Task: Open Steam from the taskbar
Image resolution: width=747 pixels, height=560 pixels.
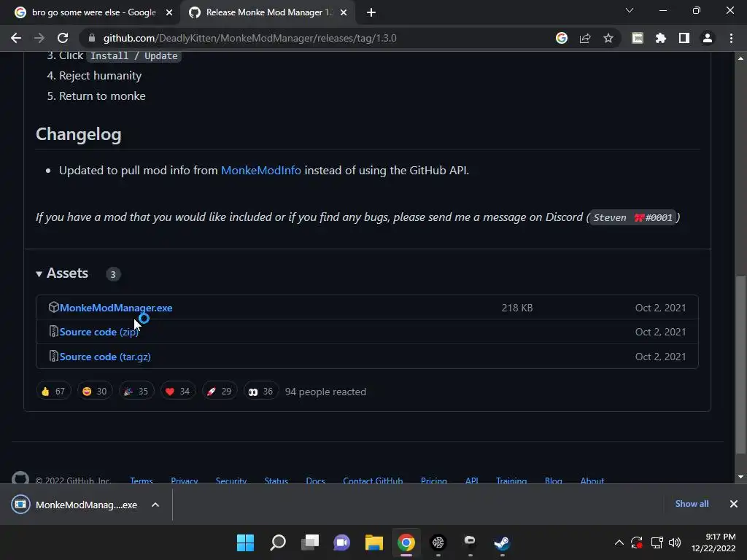Action: point(502,542)
